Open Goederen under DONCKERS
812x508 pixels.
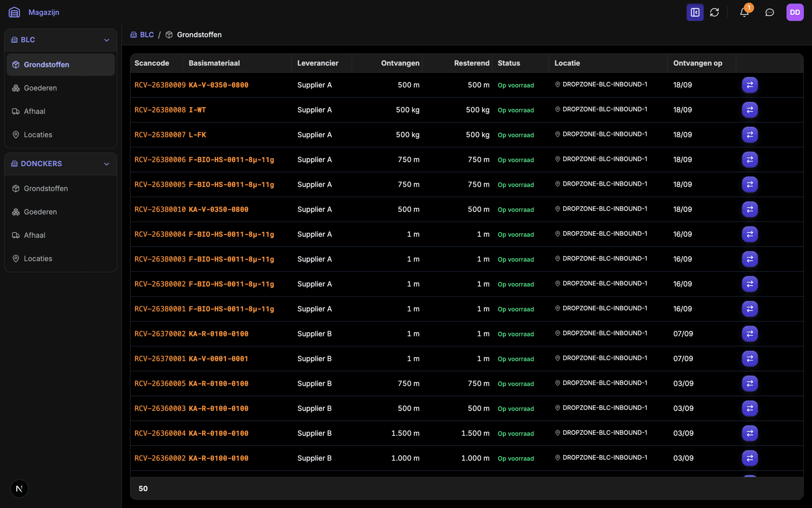pos(61,212)
